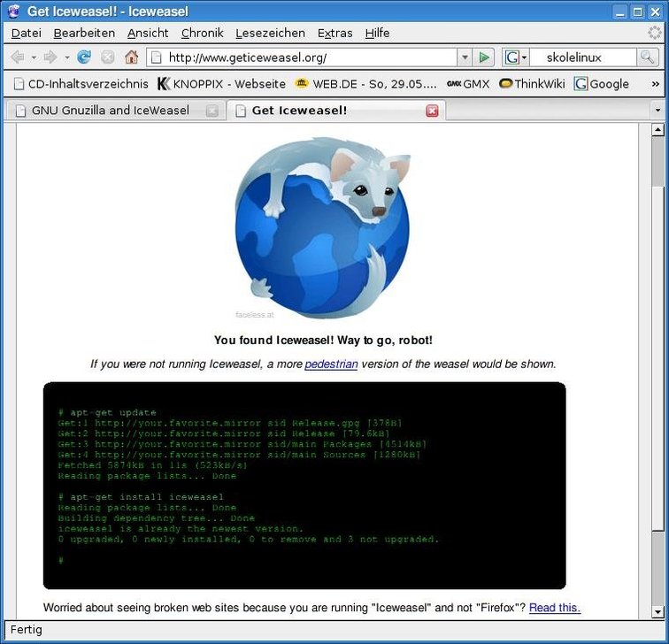Open the Bearbeiten menu
This screenshot has height=644, width=669.
[84, 33]
